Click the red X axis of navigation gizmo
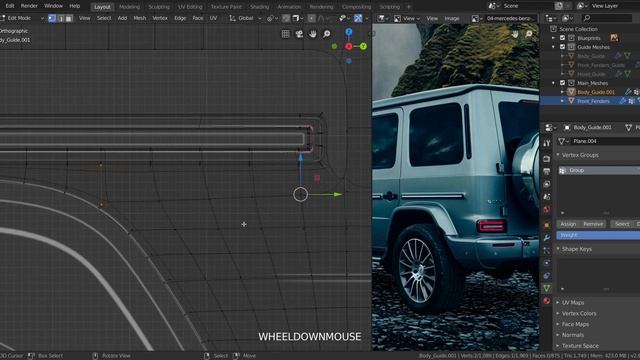 (349, 47)
